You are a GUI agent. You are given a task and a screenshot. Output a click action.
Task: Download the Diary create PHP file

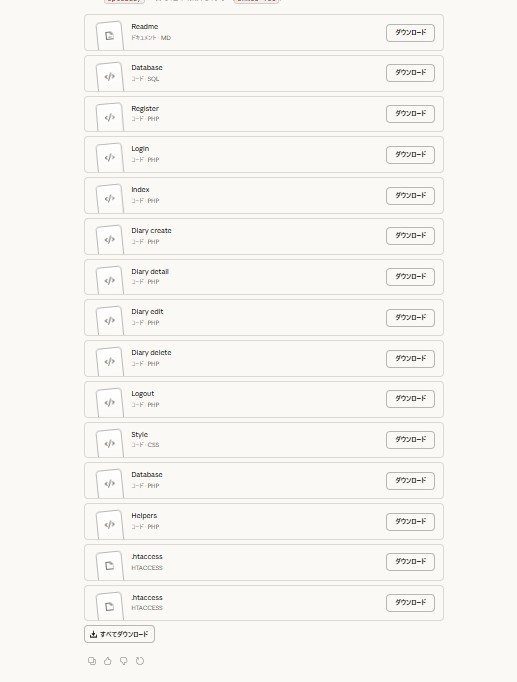(x=410, y=236)
